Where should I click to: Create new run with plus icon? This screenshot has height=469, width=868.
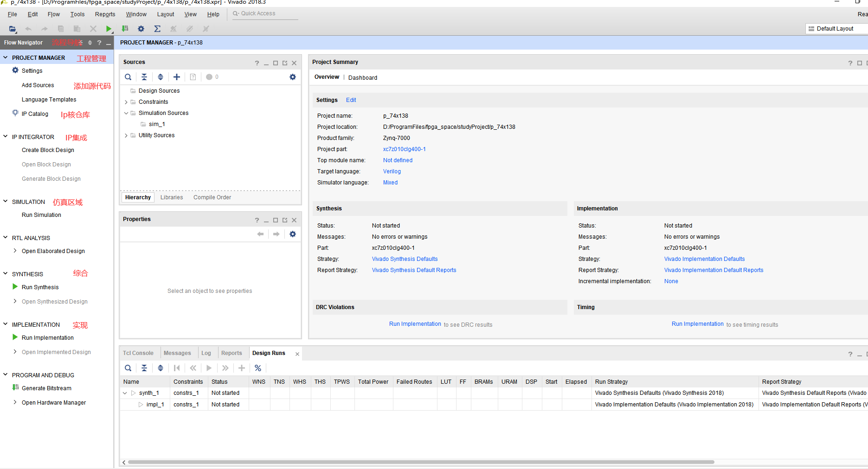click(242, 368)
